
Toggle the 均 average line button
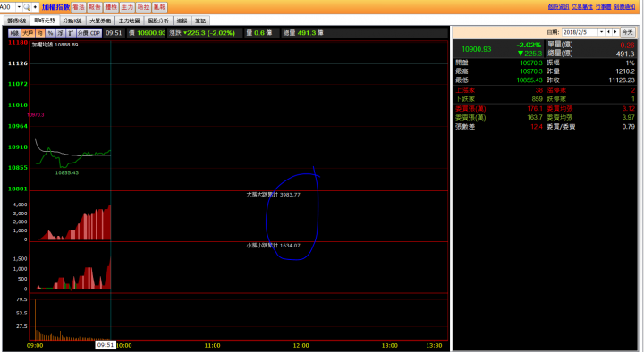[40, 33]
